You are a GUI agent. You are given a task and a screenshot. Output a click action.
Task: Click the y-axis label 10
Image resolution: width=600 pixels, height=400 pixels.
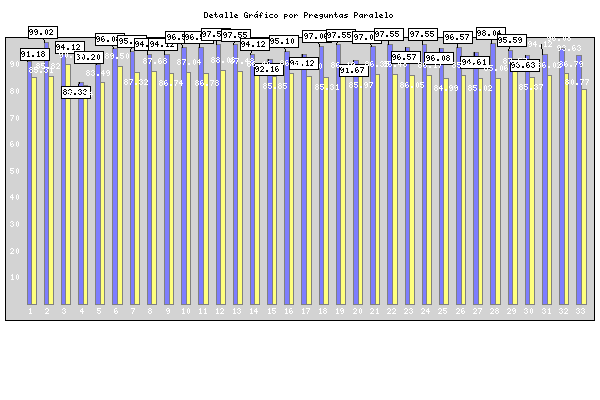(x=15, y=277)
